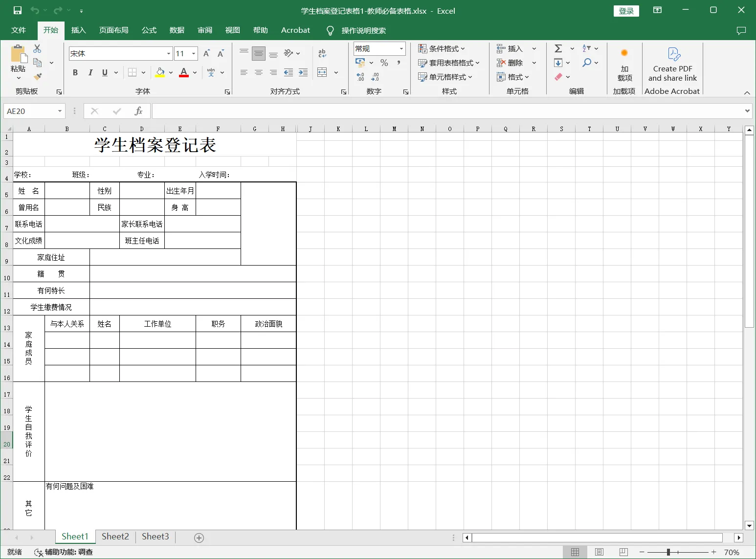
Task: Switch to Page Break Preview view
Action: pos(623,552)
